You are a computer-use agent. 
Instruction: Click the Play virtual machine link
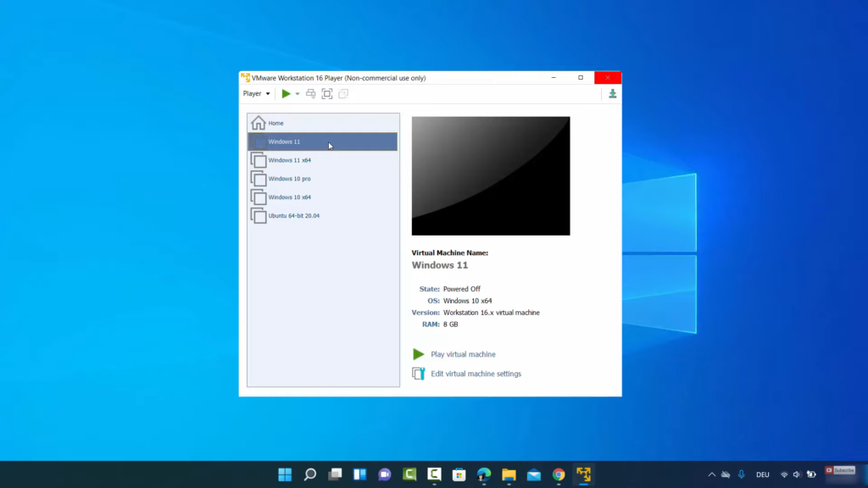(x=463, y=354)
